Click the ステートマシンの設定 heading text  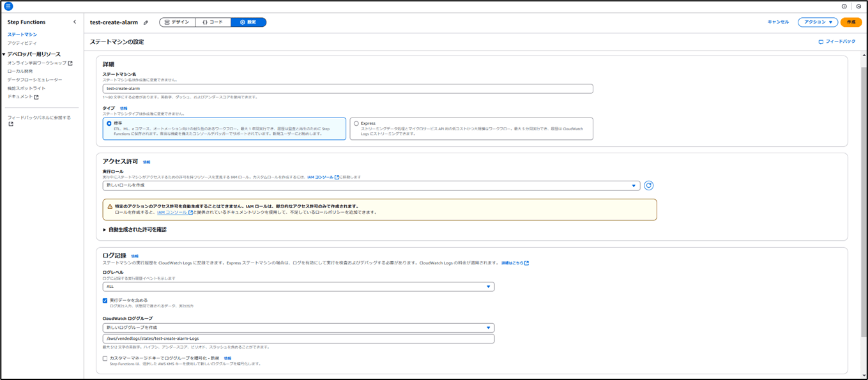coord(117,42)
